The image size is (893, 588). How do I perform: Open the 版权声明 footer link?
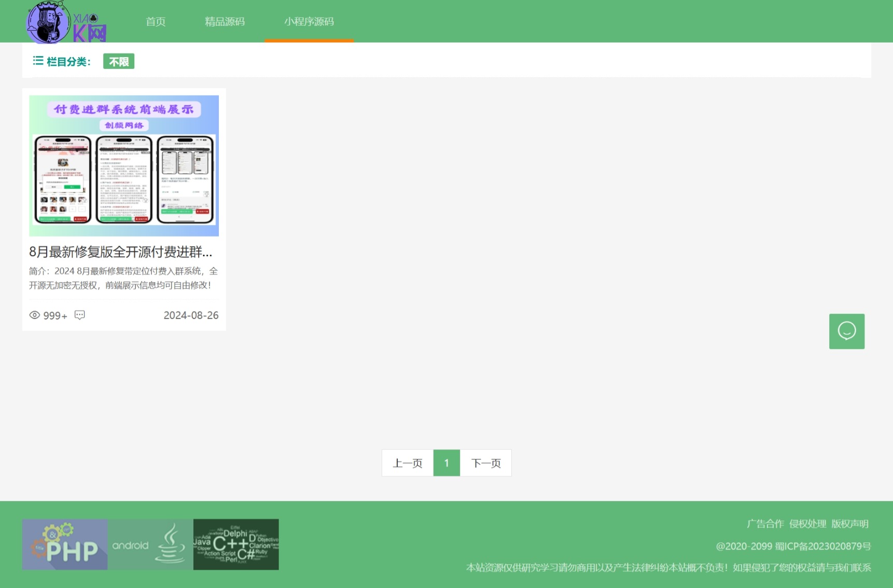pos(850,524)
